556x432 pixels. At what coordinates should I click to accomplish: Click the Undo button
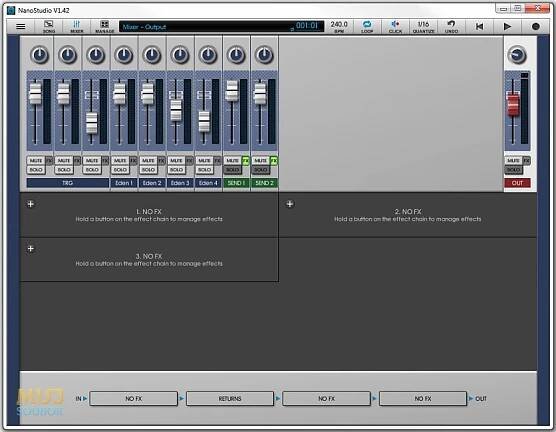point(451,26)
